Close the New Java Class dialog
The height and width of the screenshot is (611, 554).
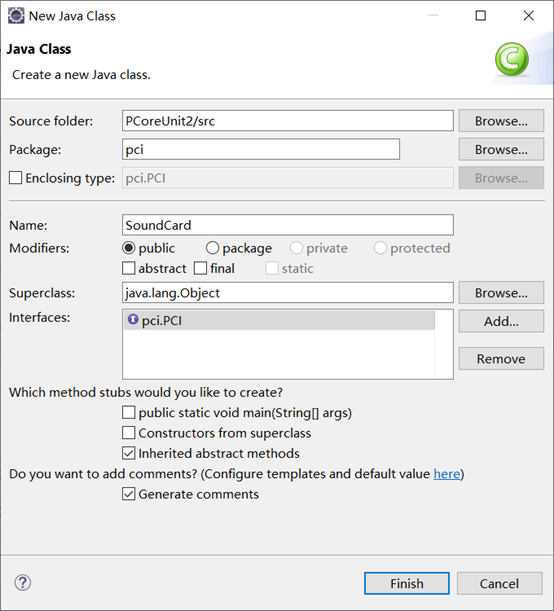tap(529, 16)
